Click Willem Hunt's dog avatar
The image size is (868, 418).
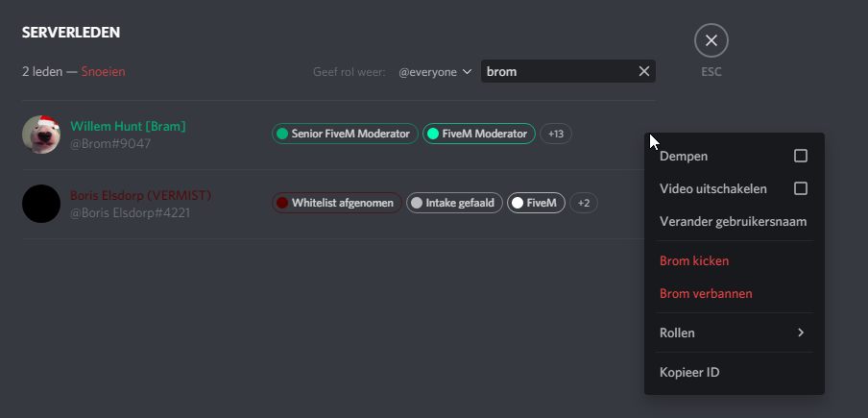(x=41, y=135)
